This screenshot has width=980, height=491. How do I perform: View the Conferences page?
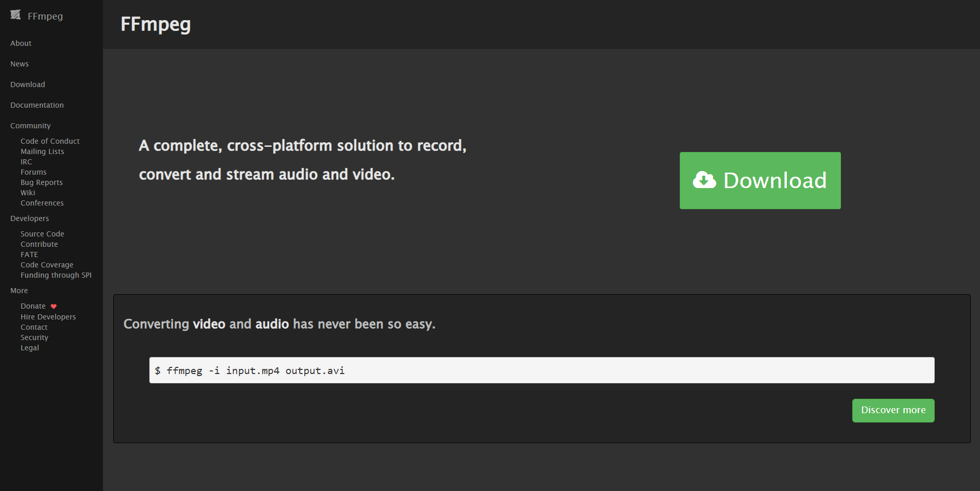[x=42, y=203]
